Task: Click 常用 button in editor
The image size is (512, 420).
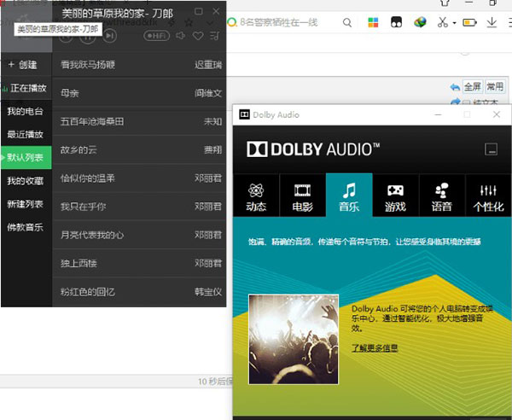Action: pos(495,86)
